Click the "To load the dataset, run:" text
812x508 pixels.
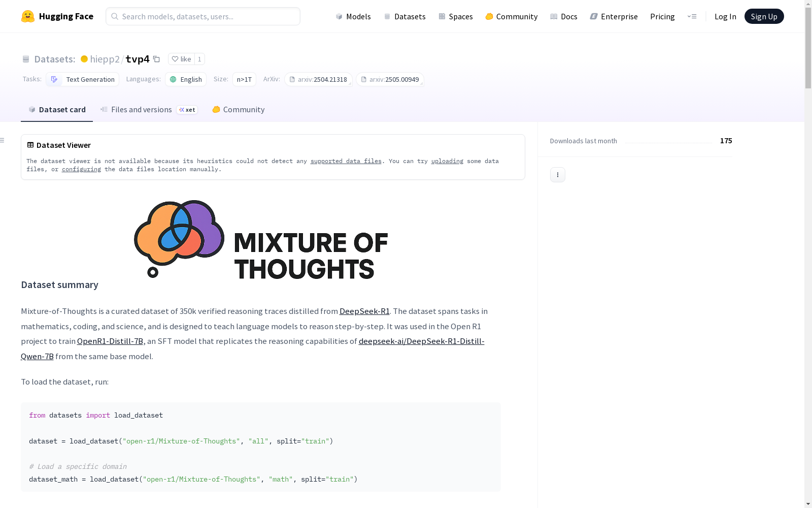point(65,382)
